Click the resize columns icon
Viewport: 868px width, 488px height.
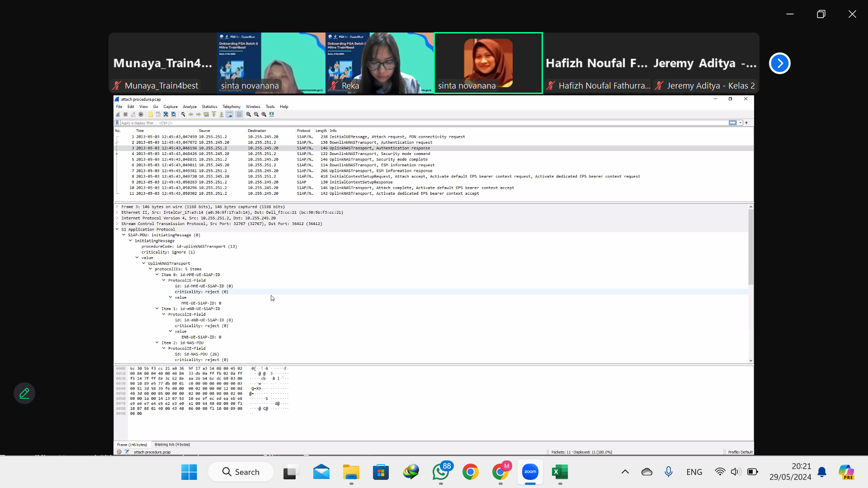(x=272, y=114)
